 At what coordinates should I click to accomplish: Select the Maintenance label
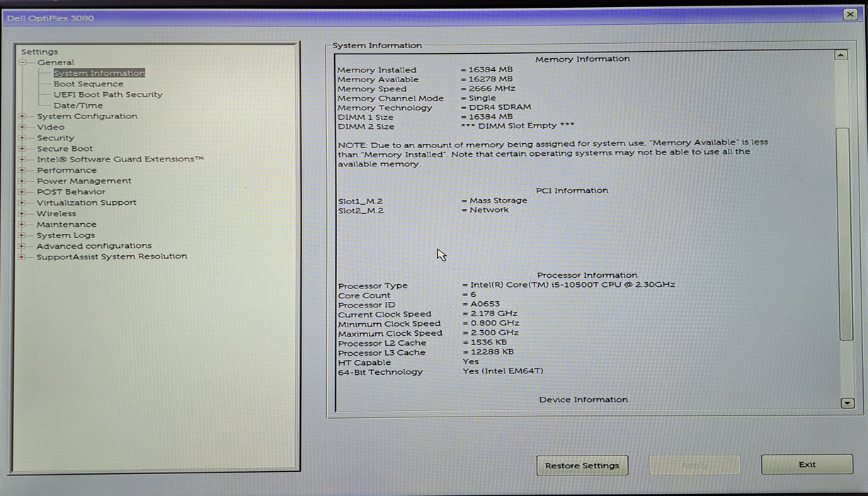[67, 225]
